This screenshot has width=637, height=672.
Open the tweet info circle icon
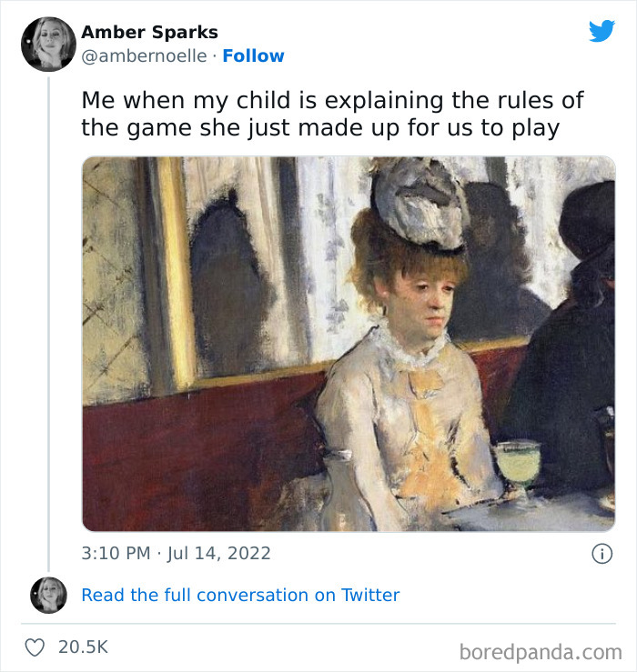pyautogui.click(x=602, y=553)
